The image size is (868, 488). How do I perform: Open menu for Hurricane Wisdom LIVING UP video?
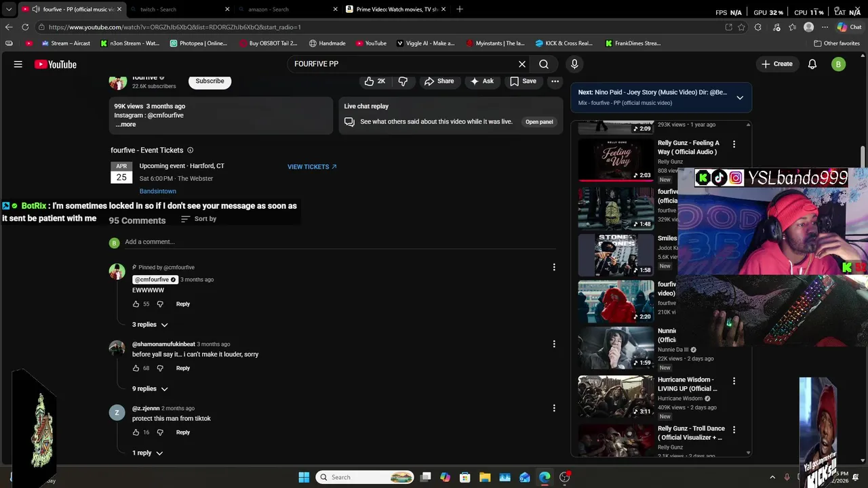734,381
